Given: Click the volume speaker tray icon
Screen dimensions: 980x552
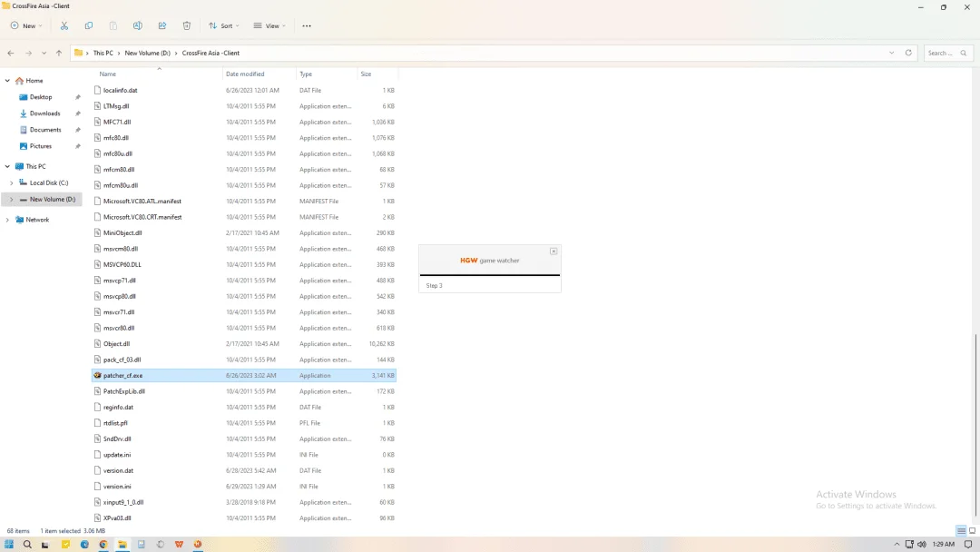Looking at the screenshot, I should (921, 545).
